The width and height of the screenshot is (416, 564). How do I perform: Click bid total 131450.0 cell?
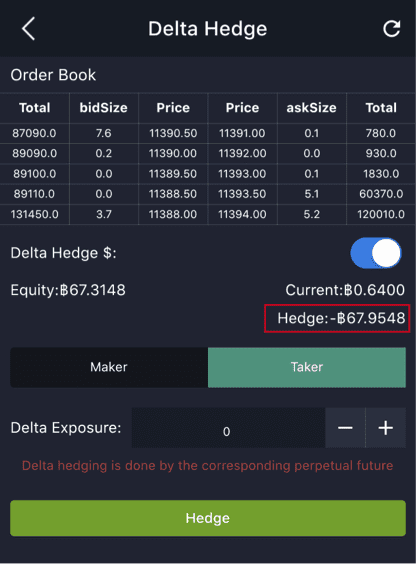[x=35, y=214]
